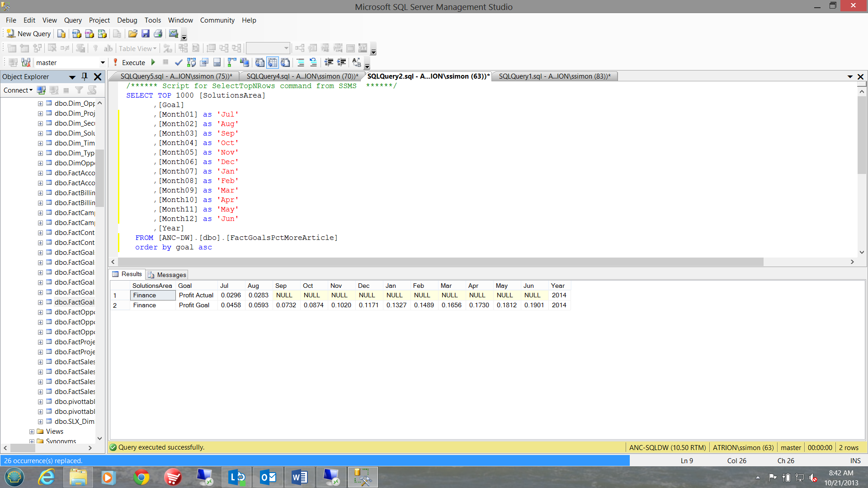Viewport: 868px width, 488px height.
Task: Switch to the SQLQuery4.sql tab
Action: [x=302, y=76]
